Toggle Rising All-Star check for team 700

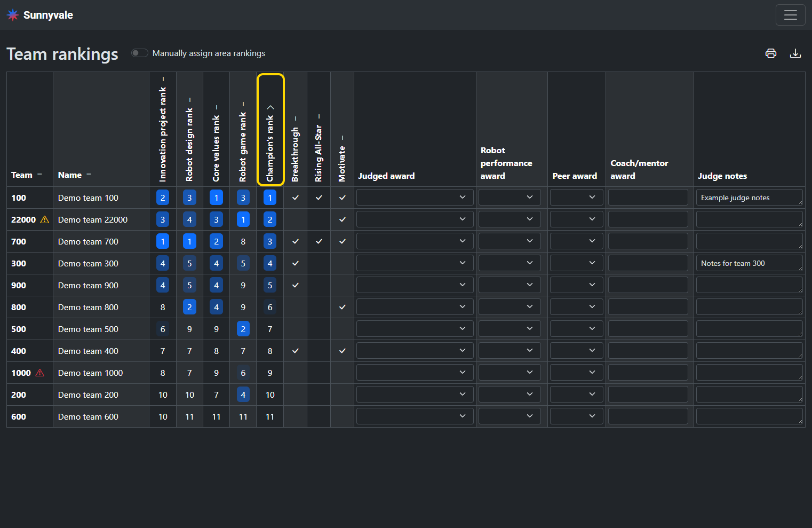319,241
